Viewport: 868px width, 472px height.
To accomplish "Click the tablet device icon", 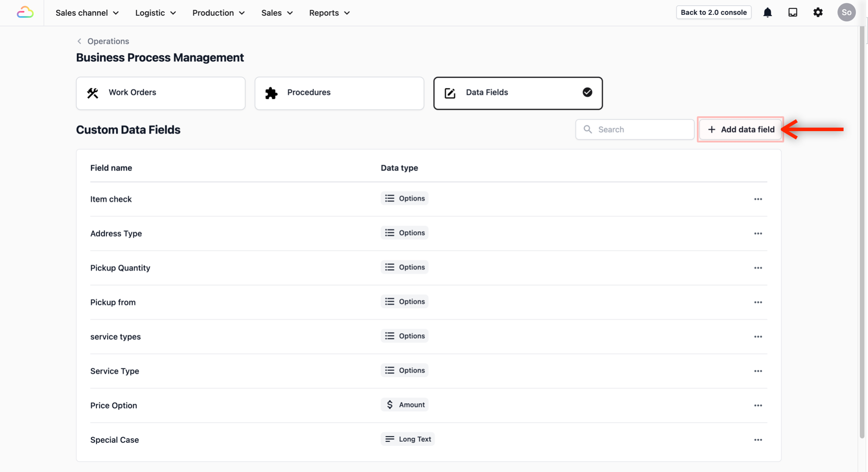I will tap(792, 12).
